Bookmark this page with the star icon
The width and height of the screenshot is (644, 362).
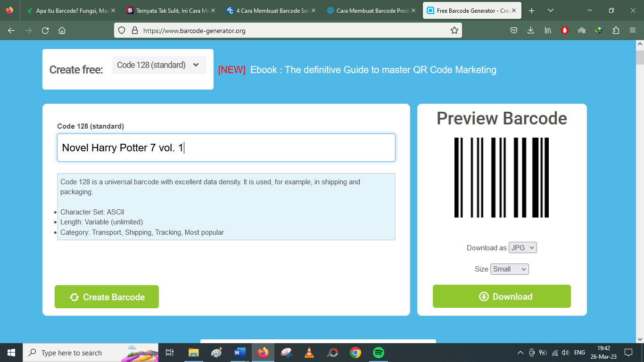pyautogui.click(x=454, y=31)
